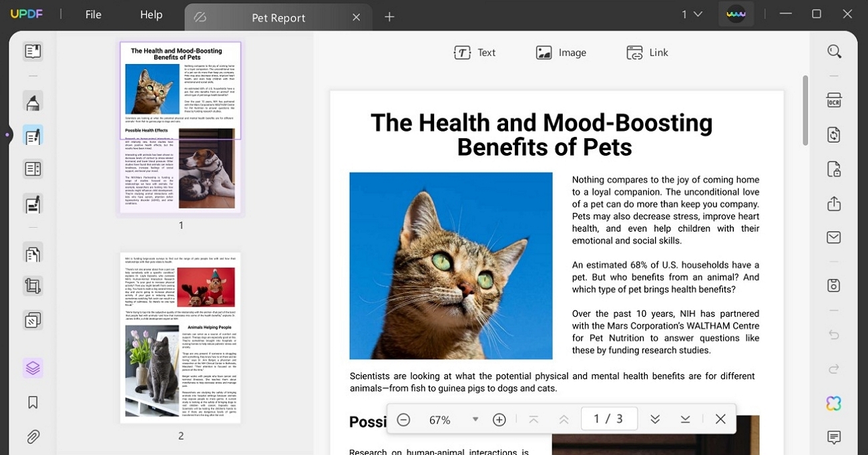Viewport: 868px width, 455px height.
Task: Run OCR text recognition tool
Action: [x=834, y=100]
